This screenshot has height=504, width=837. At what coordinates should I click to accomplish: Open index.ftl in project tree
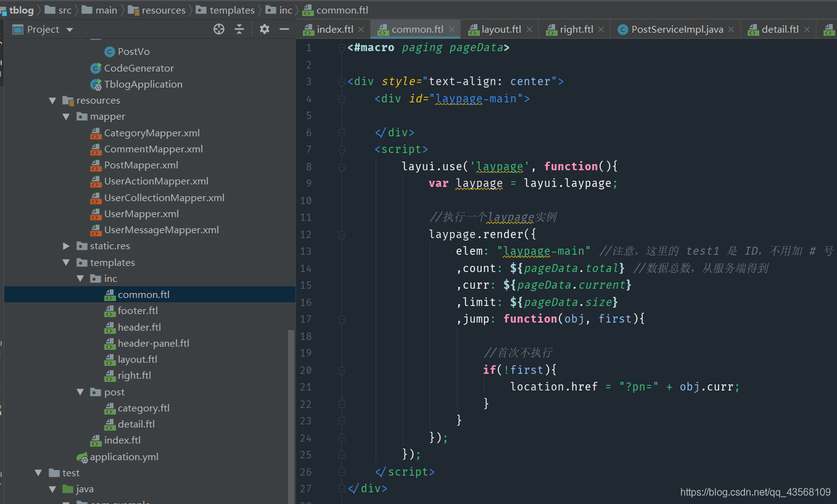[x=115, y=440]
